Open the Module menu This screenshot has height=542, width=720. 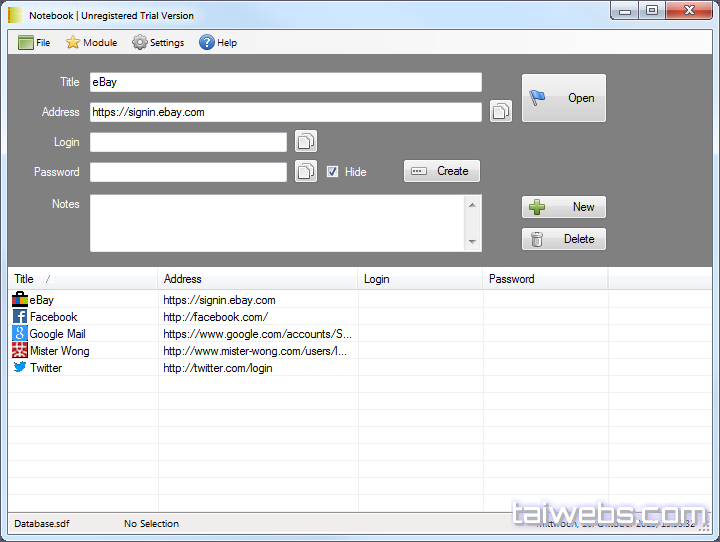[91, 43]
